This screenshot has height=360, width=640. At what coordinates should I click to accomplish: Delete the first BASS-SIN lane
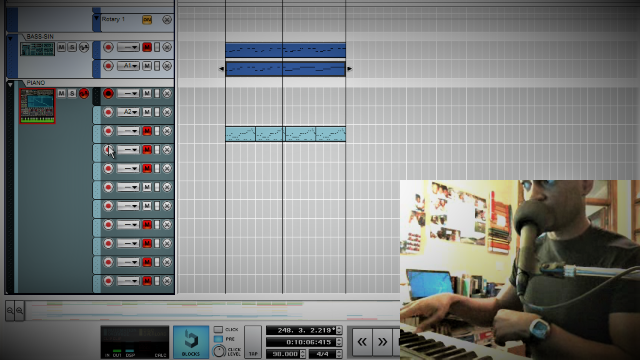tap(167, 47)
